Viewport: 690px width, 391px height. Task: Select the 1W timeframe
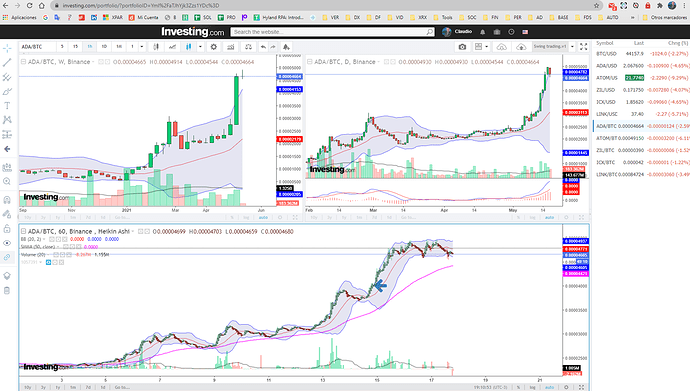click(x=119, y=47)
